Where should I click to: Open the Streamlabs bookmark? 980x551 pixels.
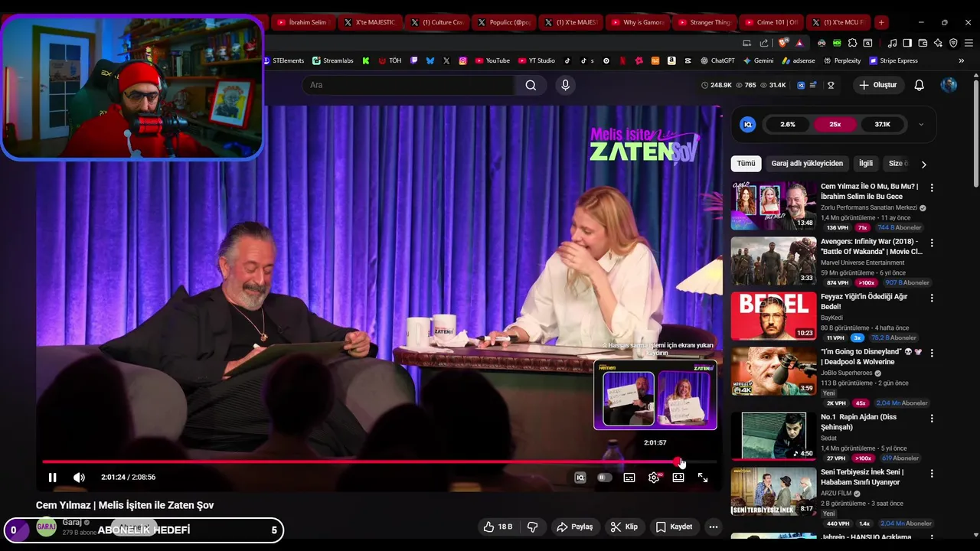tap(333, 60)
